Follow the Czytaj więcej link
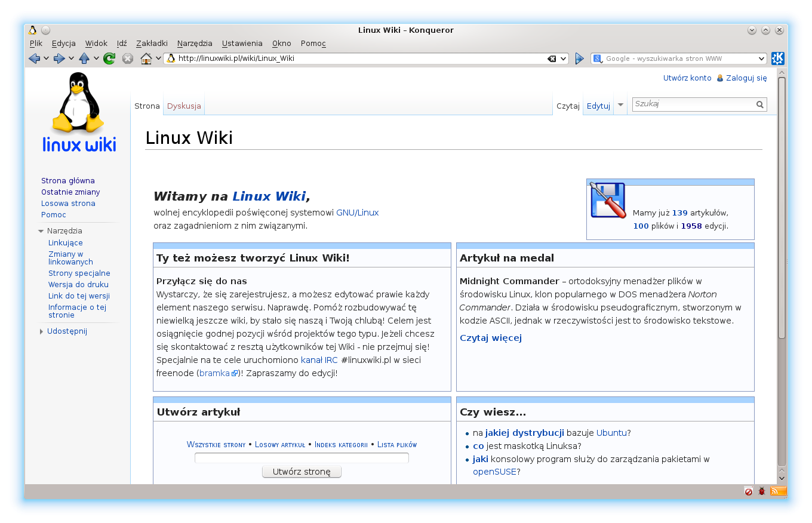 (491, 338)
